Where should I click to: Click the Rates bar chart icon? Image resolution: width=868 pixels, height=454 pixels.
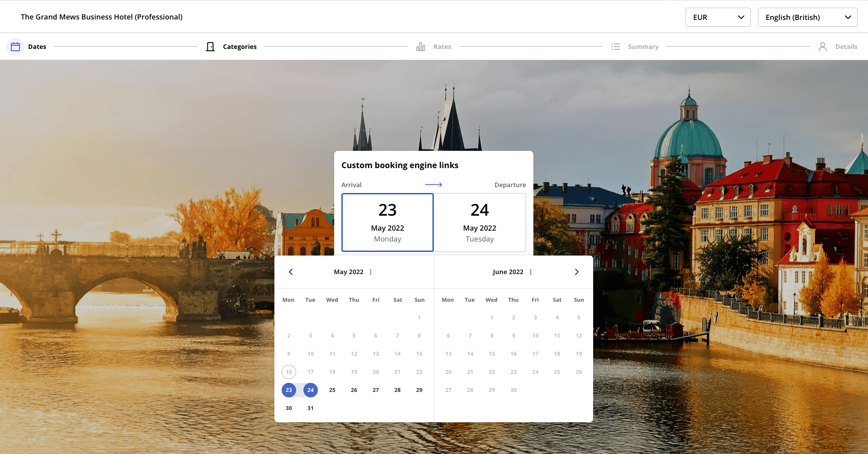[421, 47]
